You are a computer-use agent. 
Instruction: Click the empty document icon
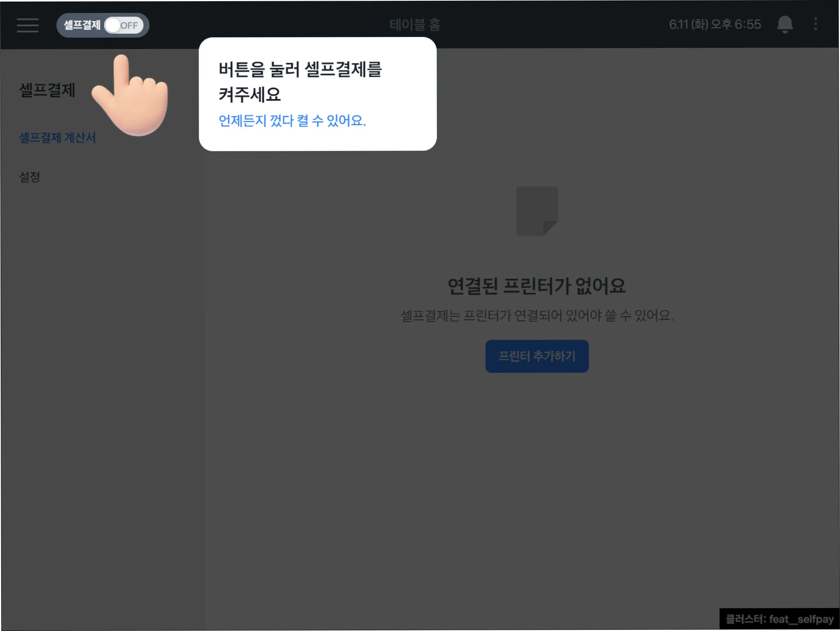[x=537, y=211]
